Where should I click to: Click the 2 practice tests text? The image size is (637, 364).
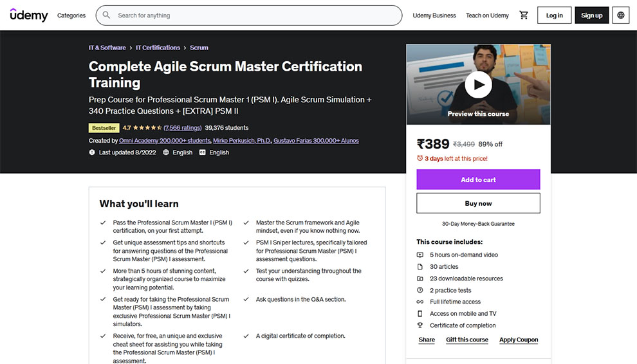coord(450,290)
